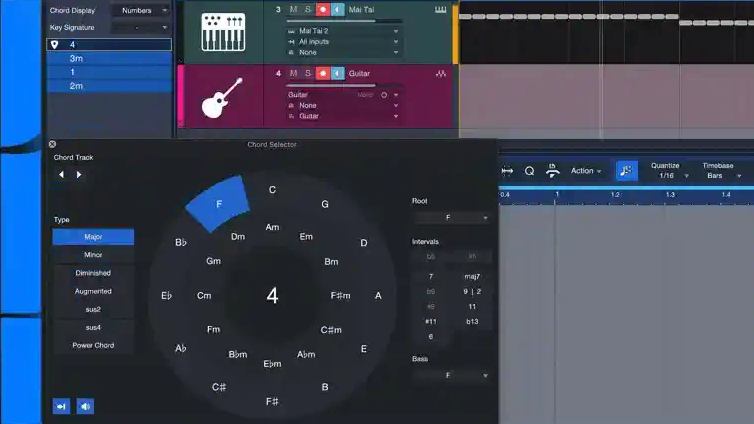Add the #11 interval
The image size is (754, 424).
(x=431, y=322)
